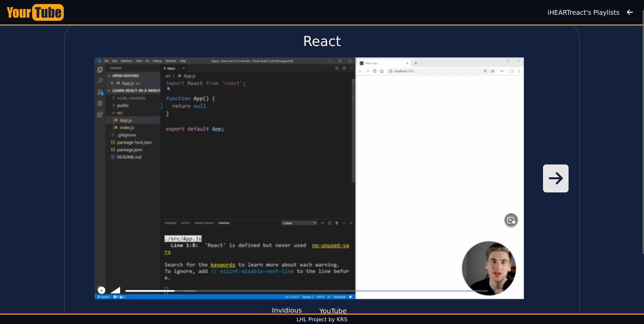Click the LHL Project by KRS footer text
This screenshot has height=324, width=644.
tap(322, 319)
